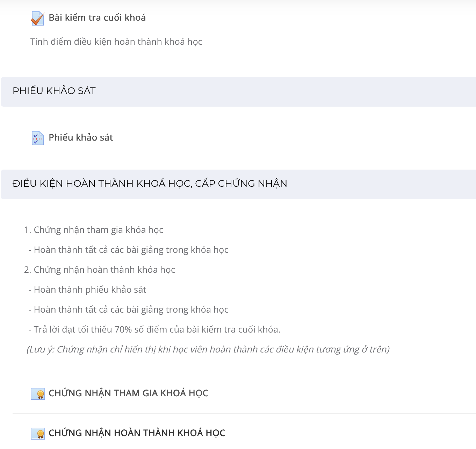
Task: Click the PHIẾU KHẢO SÁT section header
Action: click(238, 92)
